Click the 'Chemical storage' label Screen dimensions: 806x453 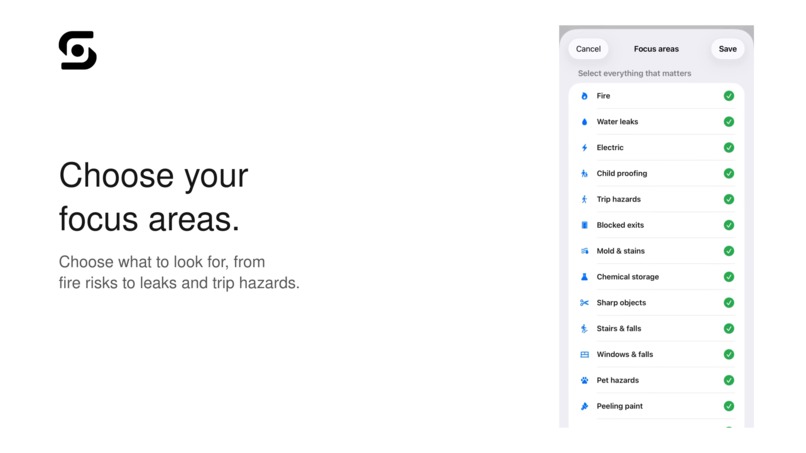tap(628, 277)
